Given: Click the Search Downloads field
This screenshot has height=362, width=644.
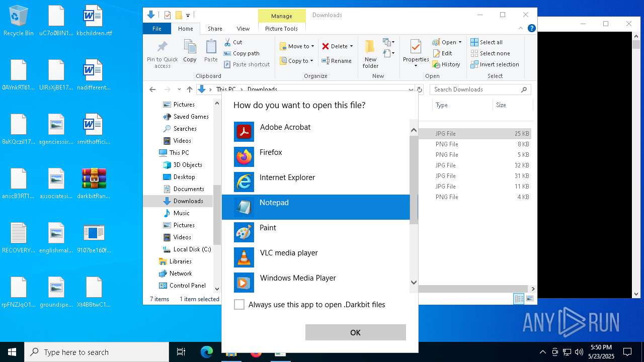Looking at the screenshot, I should point(480,89).
